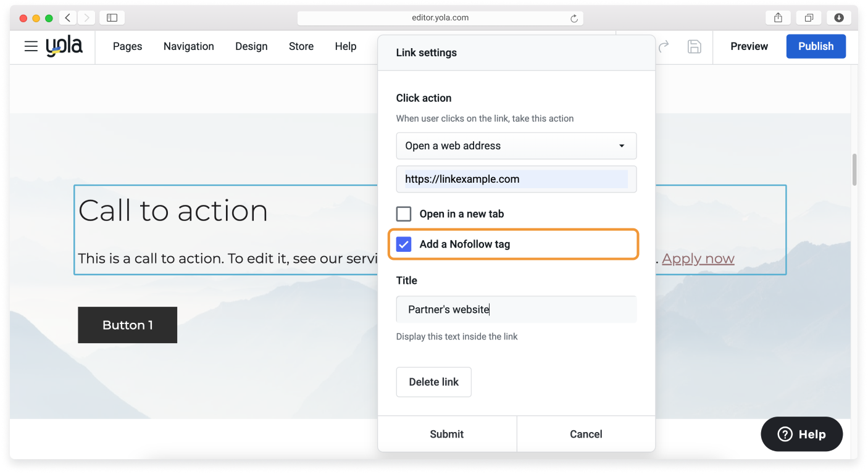Open the Store menu
This screenshot has width=868, height=474.
pos(301,46)
